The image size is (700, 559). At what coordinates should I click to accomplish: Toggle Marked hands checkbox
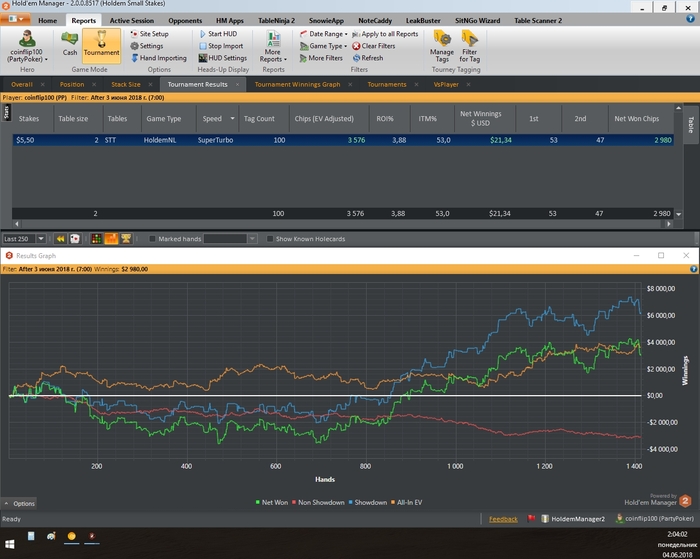pyautogui.click(x=152, y=239)
